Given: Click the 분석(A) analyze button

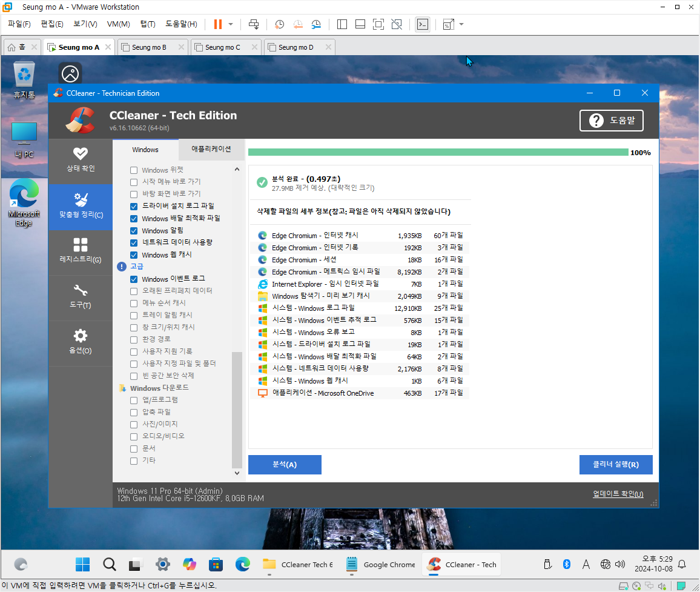Looking at the screenshot, I should coord(285,465).
